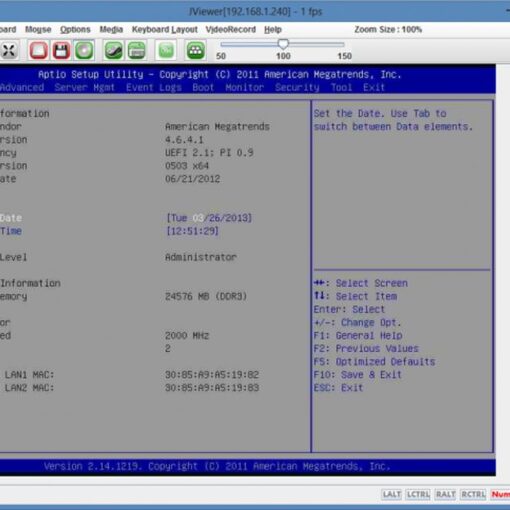The image size is (510, 510).
Task: Toggle the RCTRL key indicator
Action: (473, 494)
